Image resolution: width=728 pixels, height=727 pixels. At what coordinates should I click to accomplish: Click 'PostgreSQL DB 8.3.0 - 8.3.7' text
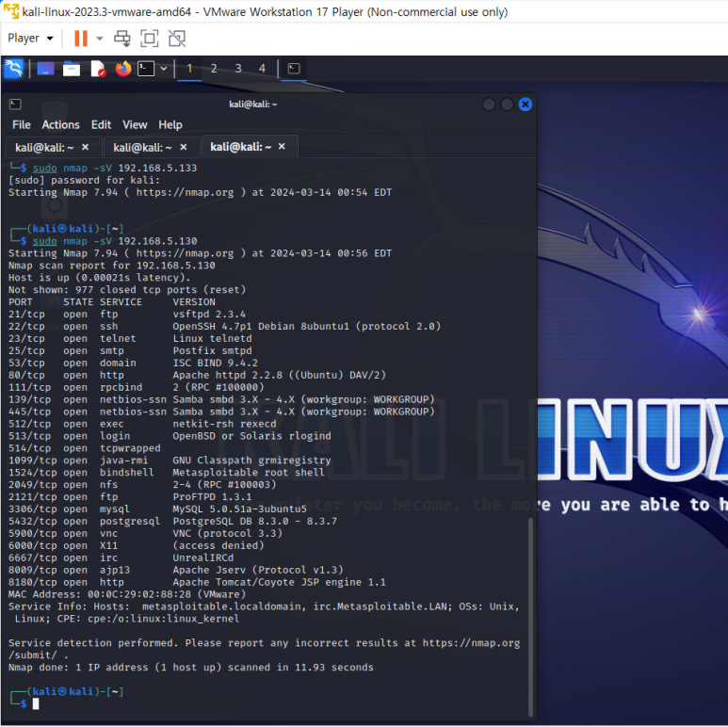(x=255, y=522)
